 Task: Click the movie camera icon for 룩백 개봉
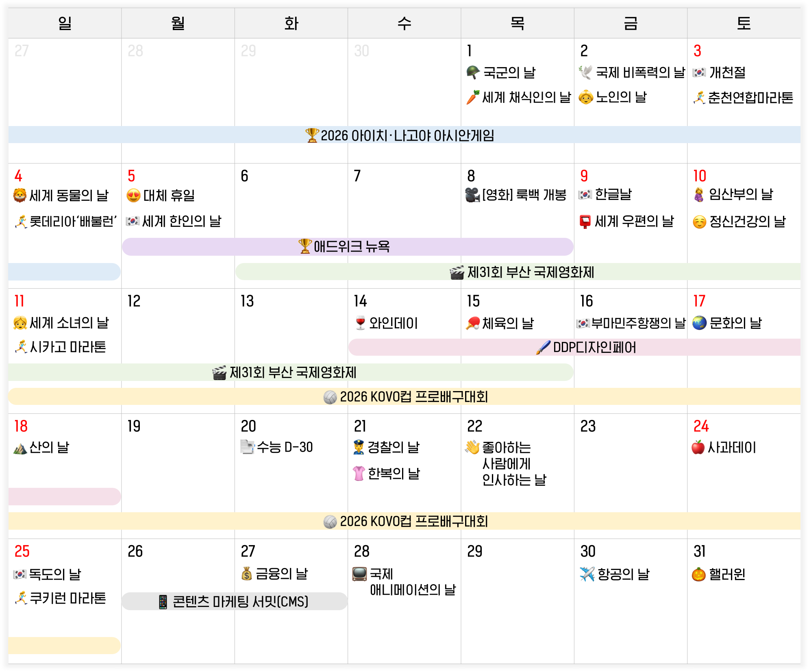[x=472, y=195]
